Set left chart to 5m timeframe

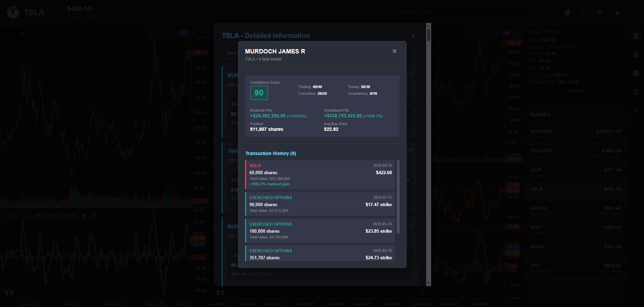pyautogui.click(x=165, y=33)
